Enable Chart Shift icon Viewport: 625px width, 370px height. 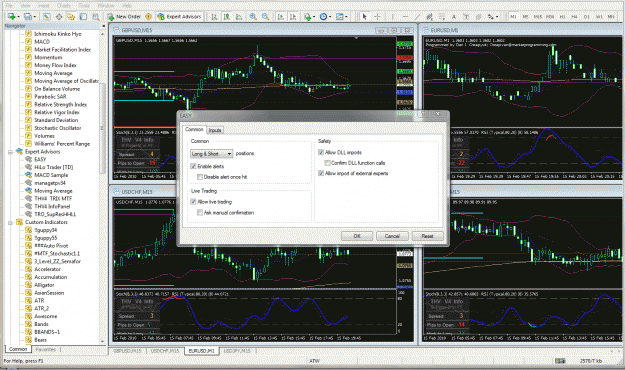293,16
